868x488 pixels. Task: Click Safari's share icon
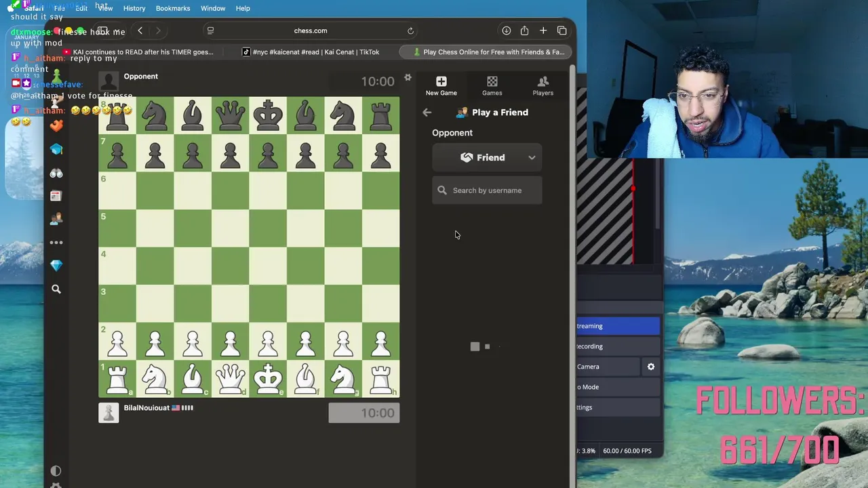[524, 30]
